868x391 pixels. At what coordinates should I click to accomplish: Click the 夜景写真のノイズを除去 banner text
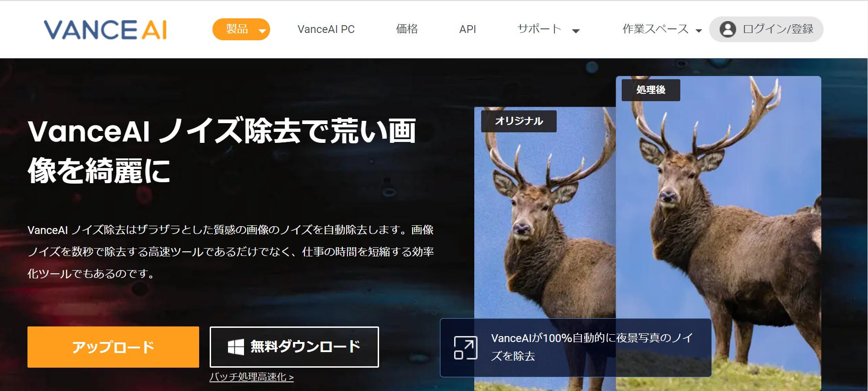click(x=592, y=347)
